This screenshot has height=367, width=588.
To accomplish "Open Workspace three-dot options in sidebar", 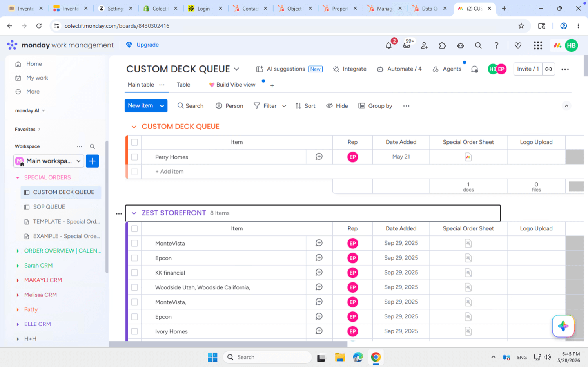I will (80, 146).
